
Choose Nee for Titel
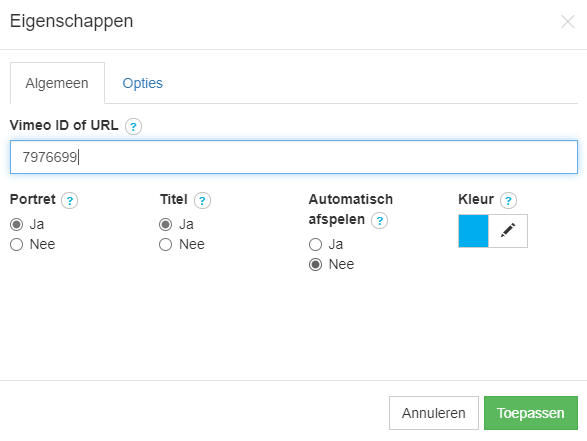165,244
